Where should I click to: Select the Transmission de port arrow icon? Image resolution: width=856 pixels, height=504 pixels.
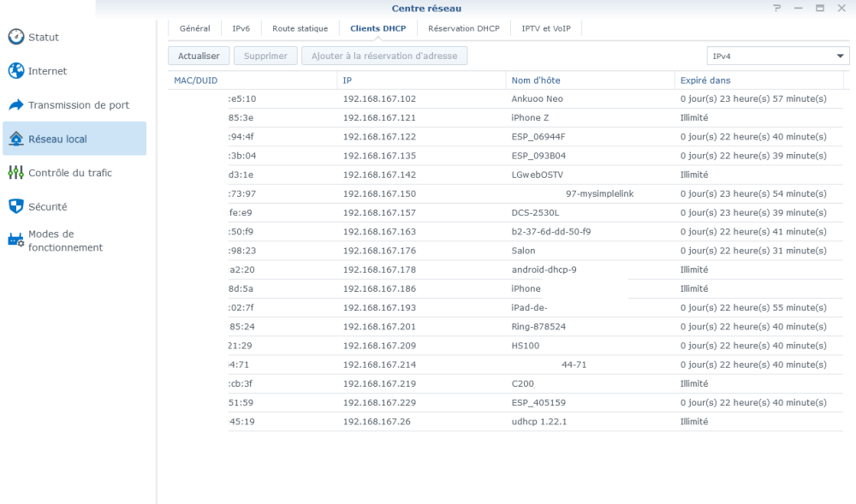pos(15,105)
